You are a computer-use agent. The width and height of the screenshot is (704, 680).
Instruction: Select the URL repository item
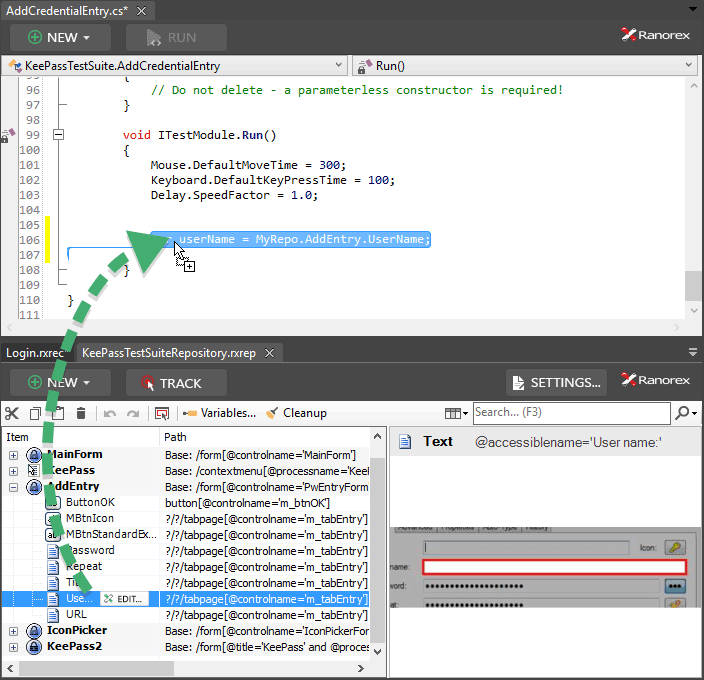pos(76,614)
